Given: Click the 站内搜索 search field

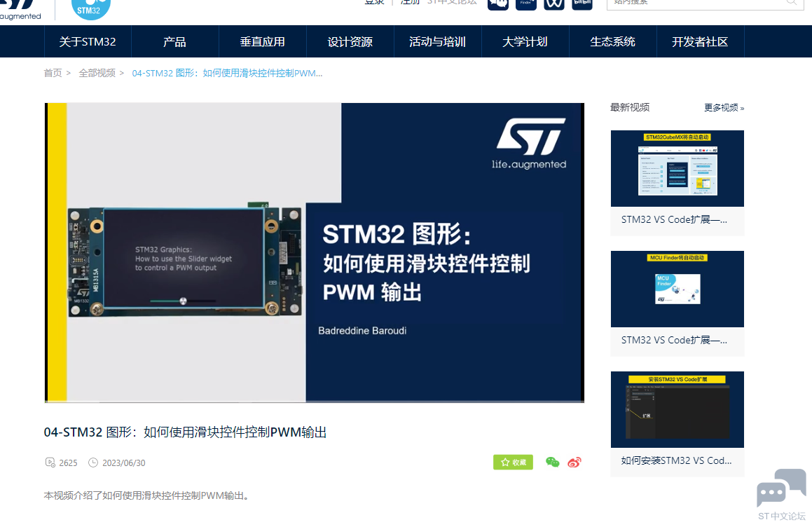Looking at the screenshot, I should coord(704,3).
